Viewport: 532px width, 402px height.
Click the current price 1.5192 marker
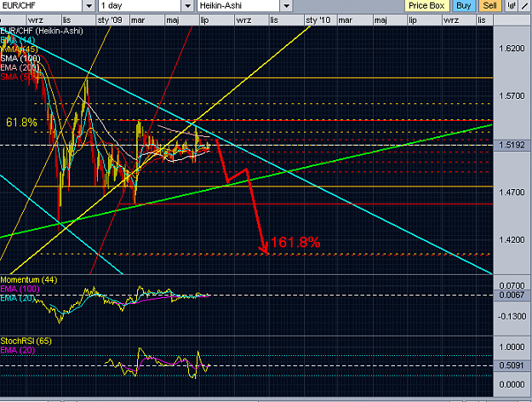click(512, 145)
